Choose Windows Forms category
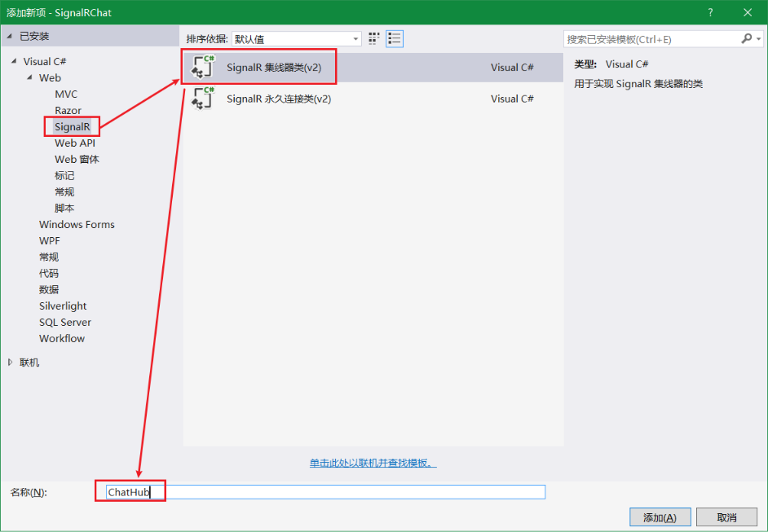 pos(77,225)
